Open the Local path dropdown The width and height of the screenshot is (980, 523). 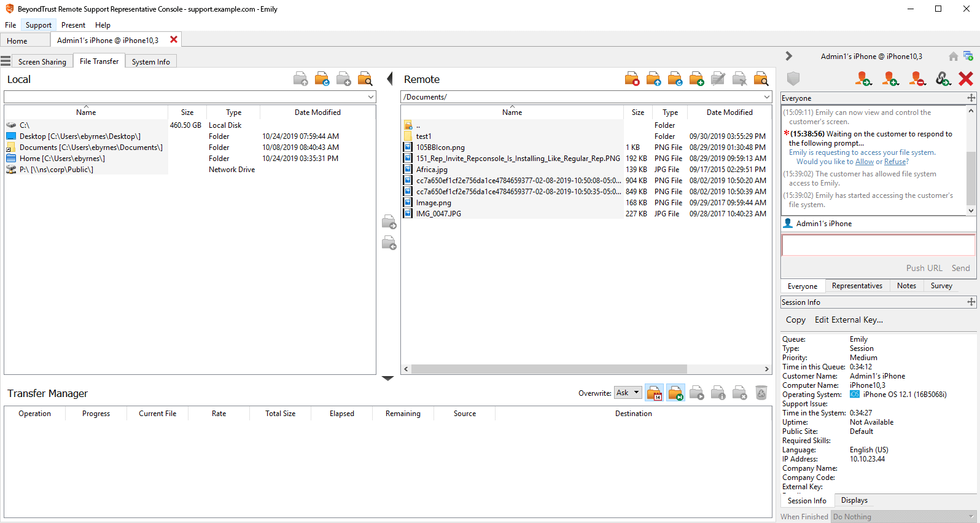370,97
